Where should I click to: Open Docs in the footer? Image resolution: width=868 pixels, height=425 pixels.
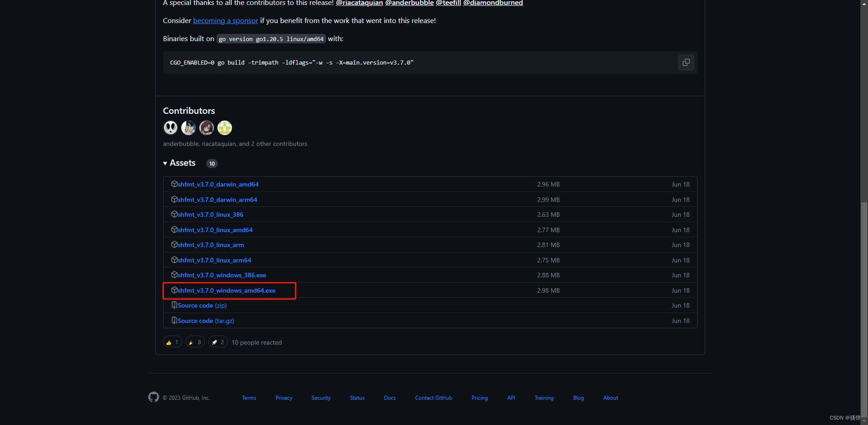(x=390, y=398)
